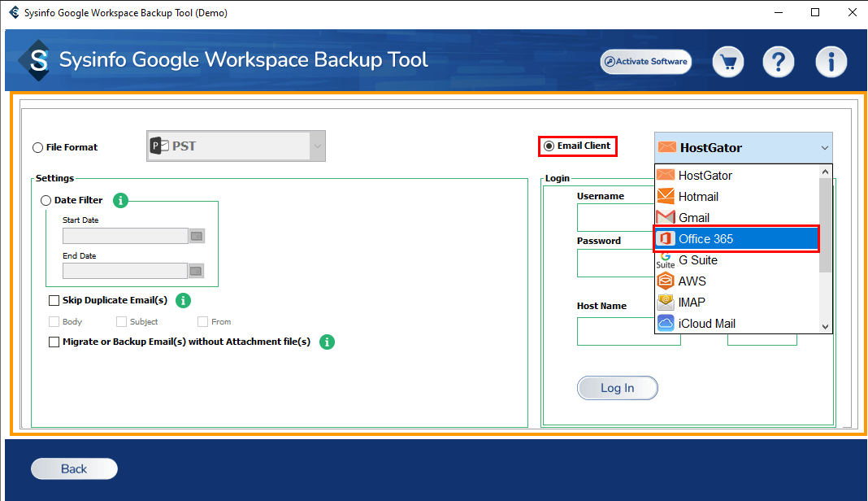Click the about info icon in header

(x=831, y=62)
